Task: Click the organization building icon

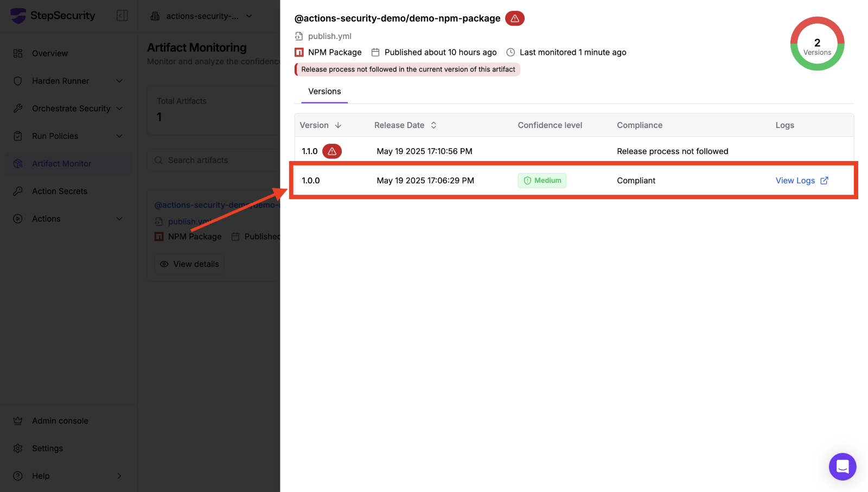Action: click(x=155, y=16)
